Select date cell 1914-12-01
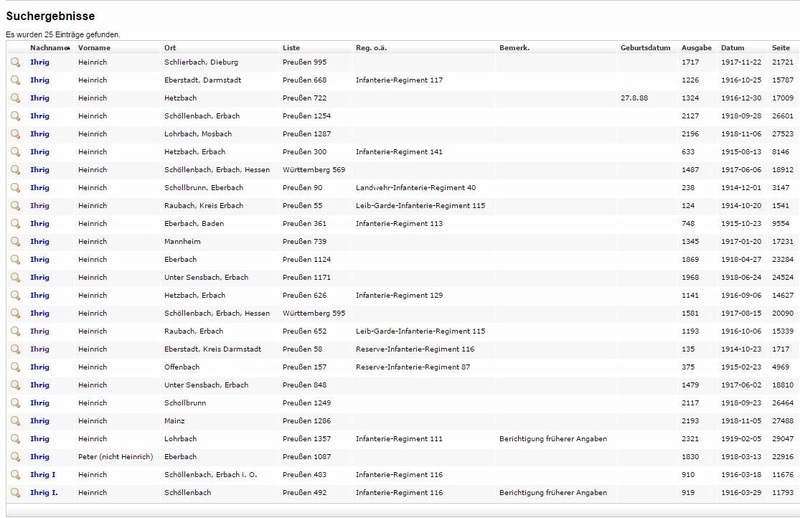800x518 pixels. point(741,188)
